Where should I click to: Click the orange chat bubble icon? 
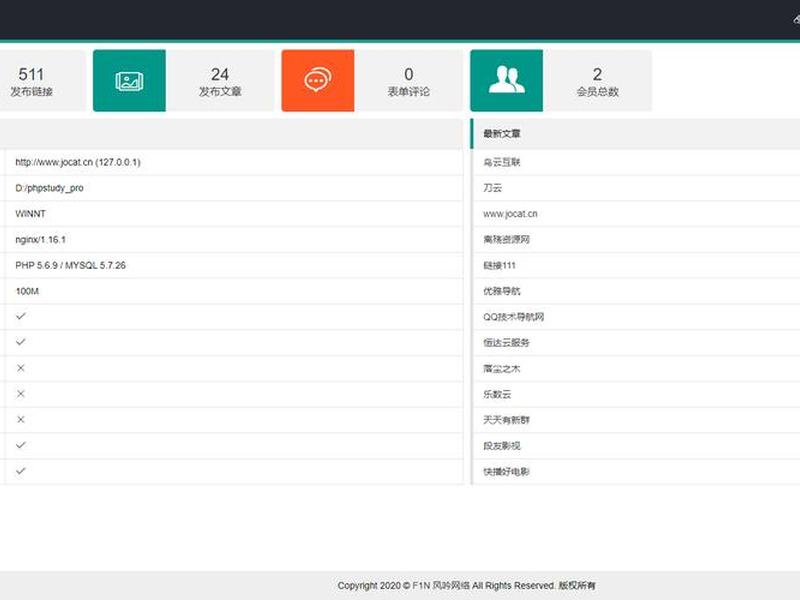(x=318, y=81)
